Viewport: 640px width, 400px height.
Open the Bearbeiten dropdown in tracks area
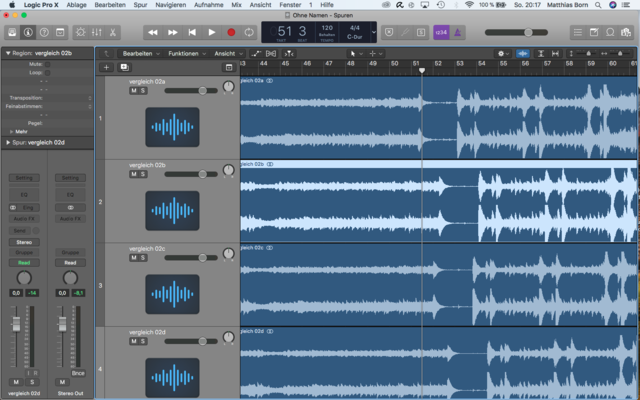tap(141, 53)
